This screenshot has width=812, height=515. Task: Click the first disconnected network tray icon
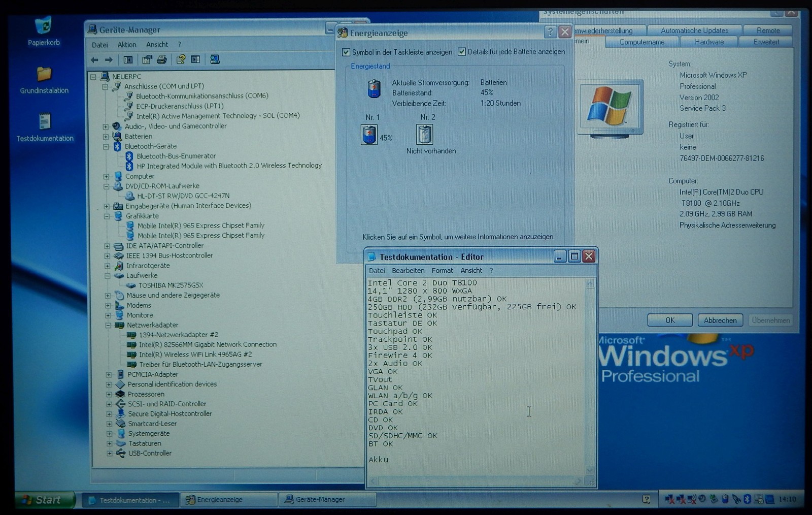click(669, 500)
